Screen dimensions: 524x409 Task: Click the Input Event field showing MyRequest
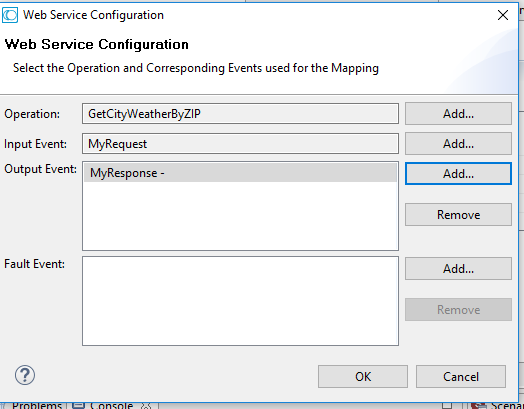click(240, 144)
